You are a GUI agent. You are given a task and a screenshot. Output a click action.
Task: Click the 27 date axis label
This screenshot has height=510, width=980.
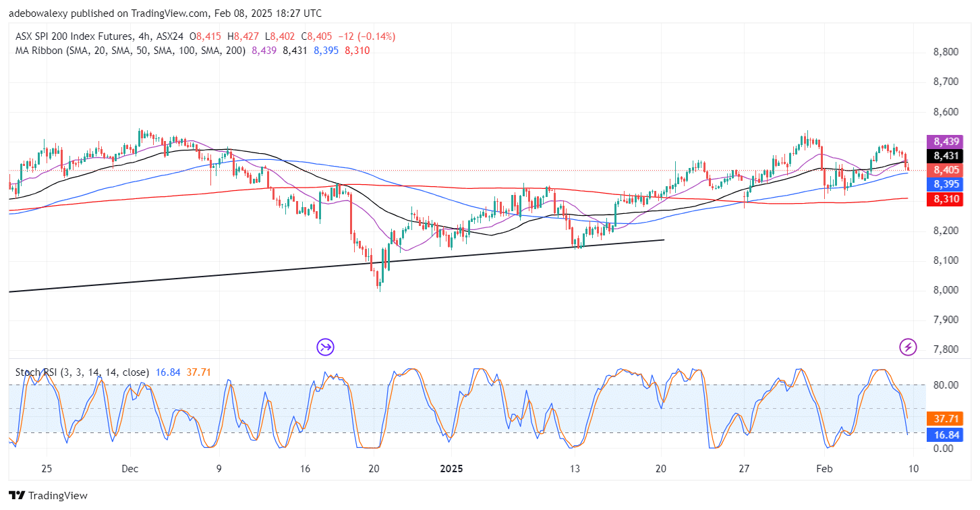click(744, 469)
